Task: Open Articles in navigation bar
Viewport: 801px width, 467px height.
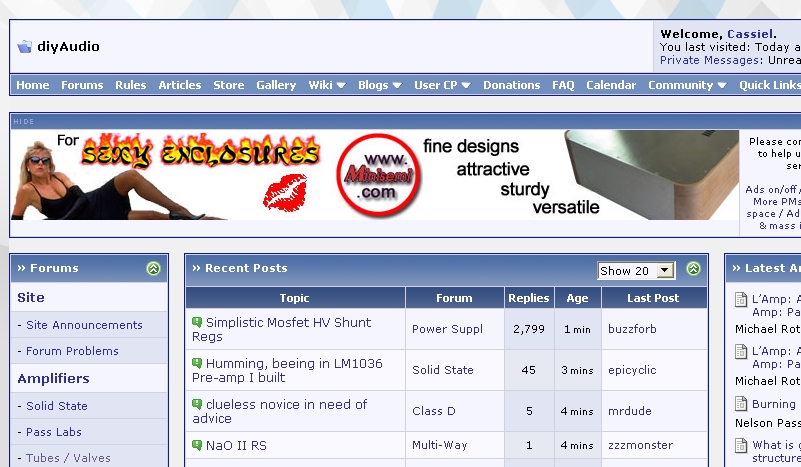Action: click(x=180, y=85)
